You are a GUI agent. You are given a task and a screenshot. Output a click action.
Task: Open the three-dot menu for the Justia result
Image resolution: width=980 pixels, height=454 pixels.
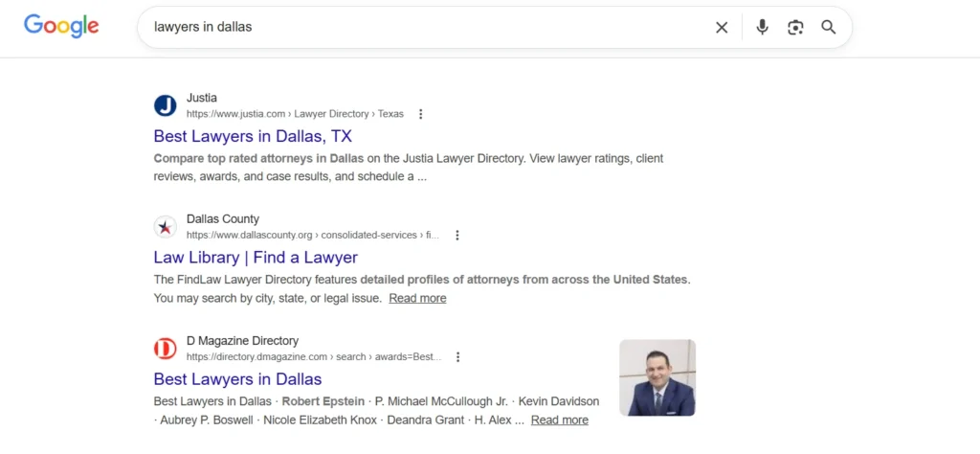pyautogui.click(x=421, y=114)
